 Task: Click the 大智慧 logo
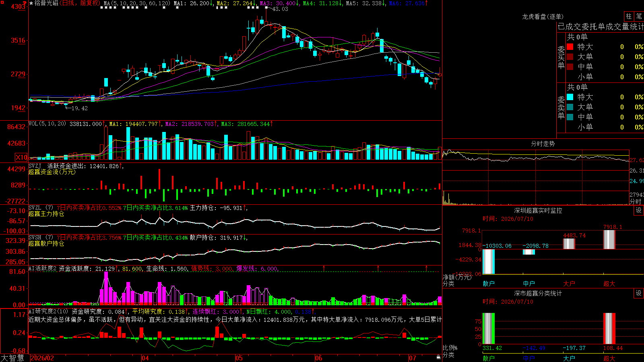coord(12,358)
